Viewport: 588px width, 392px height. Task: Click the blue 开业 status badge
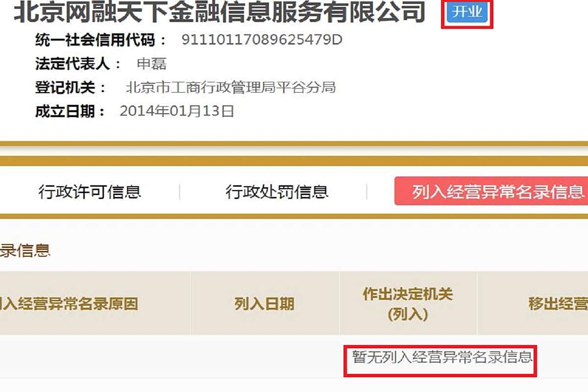pos(467,12)
